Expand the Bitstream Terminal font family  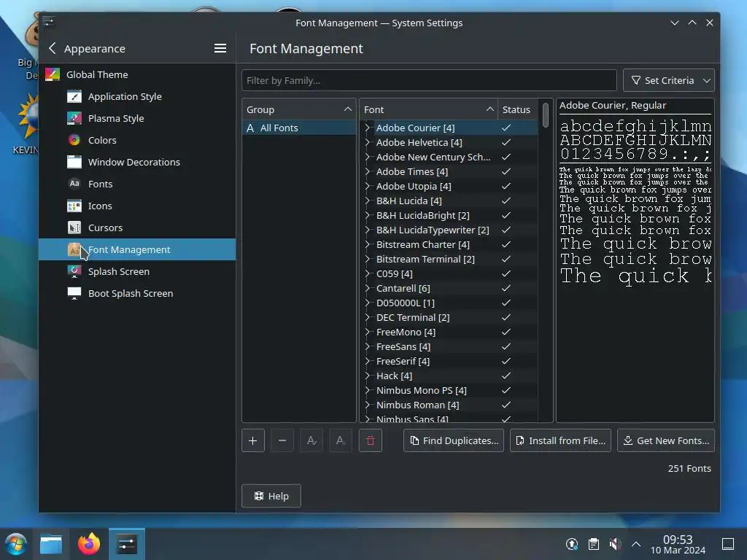368,259
